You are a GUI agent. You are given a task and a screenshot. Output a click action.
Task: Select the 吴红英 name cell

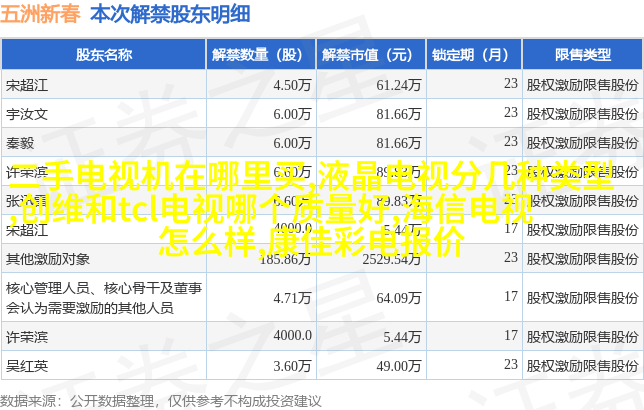pyautogui.click(x=27, y=364)
